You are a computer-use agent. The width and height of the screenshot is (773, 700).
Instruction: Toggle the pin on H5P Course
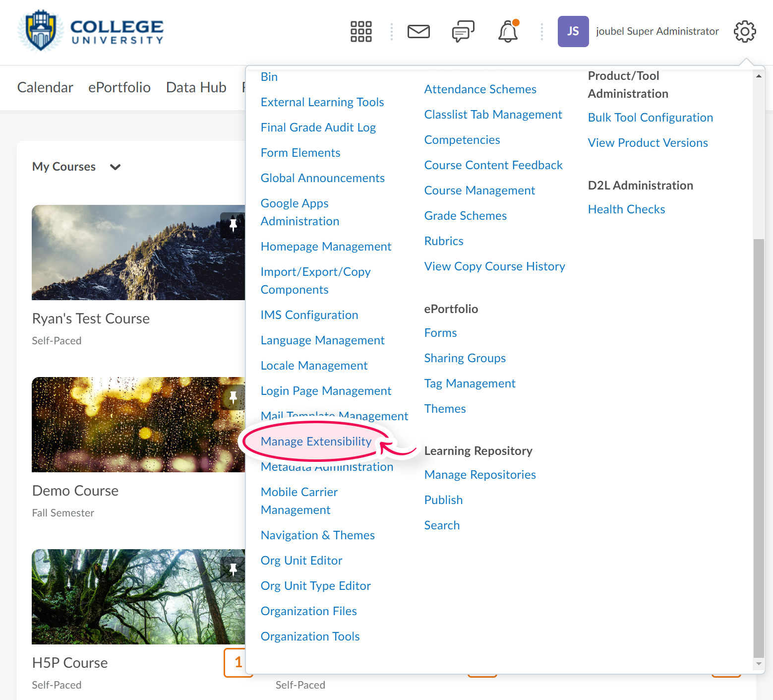click(233, 569)
